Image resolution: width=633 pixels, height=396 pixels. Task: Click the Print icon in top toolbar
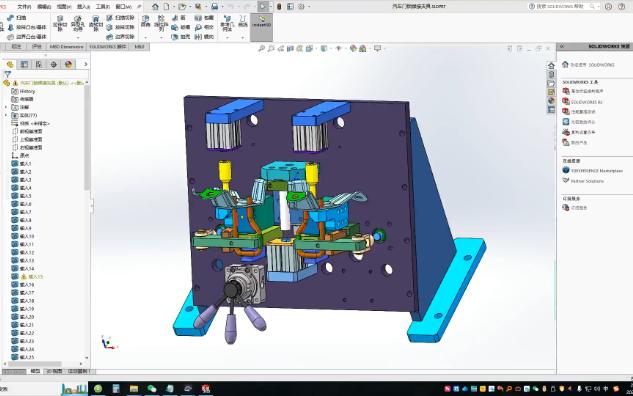214,6
